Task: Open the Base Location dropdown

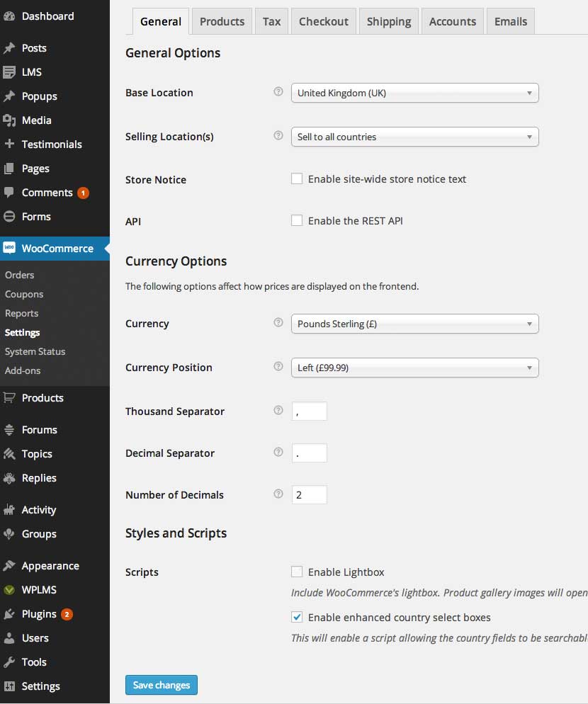Action: (x=414, y=93)
